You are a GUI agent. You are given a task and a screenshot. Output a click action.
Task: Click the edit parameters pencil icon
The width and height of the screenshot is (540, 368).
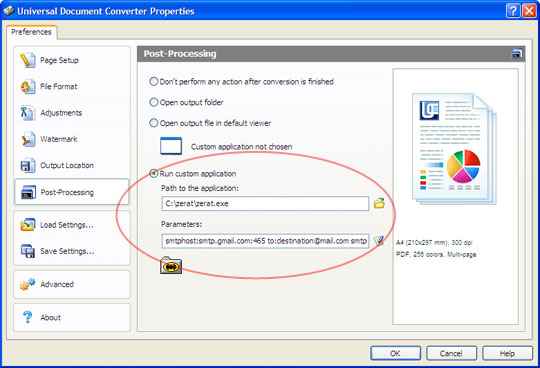coord(379,241)
